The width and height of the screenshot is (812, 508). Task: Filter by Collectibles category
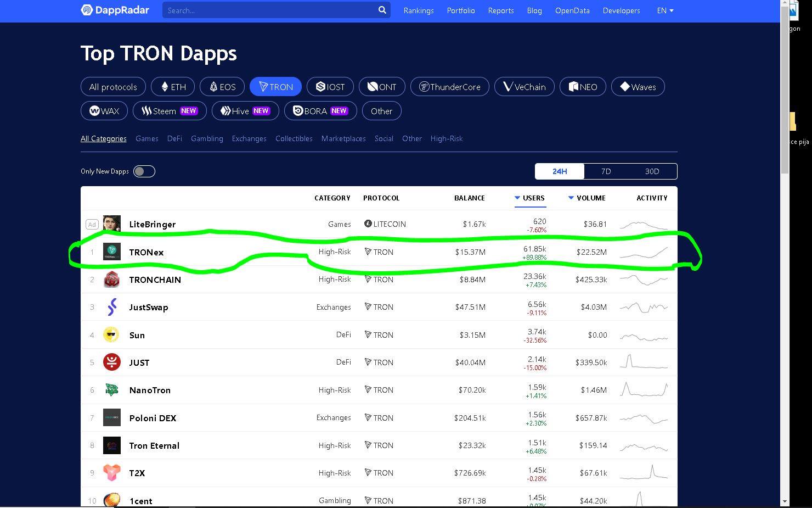coord(294,138)
